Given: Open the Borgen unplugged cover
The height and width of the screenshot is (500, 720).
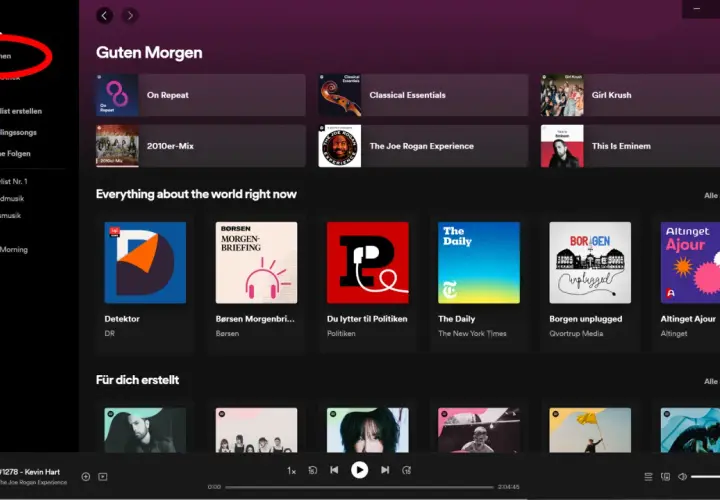Looking at the screenshot, I should pyautogui.click(x=590, y=263).
